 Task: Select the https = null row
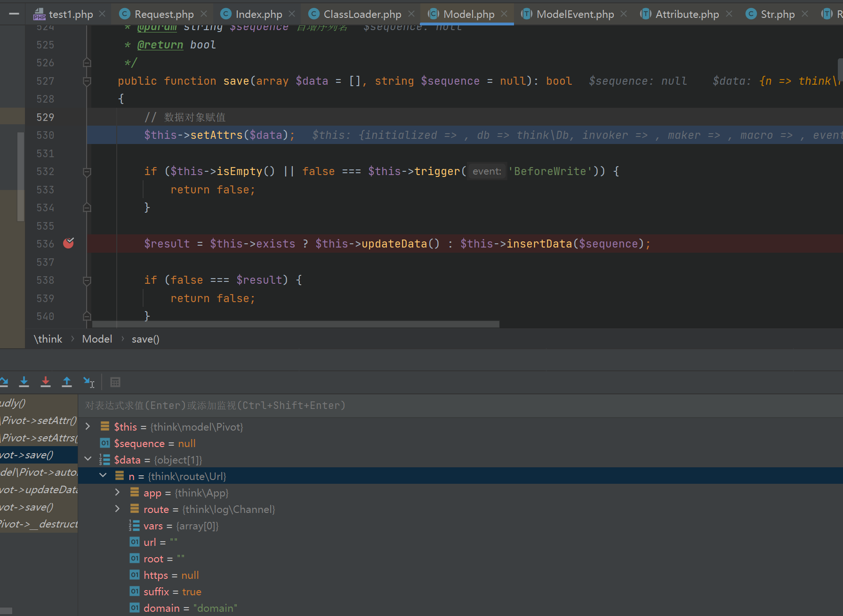[x=460, y=575]
